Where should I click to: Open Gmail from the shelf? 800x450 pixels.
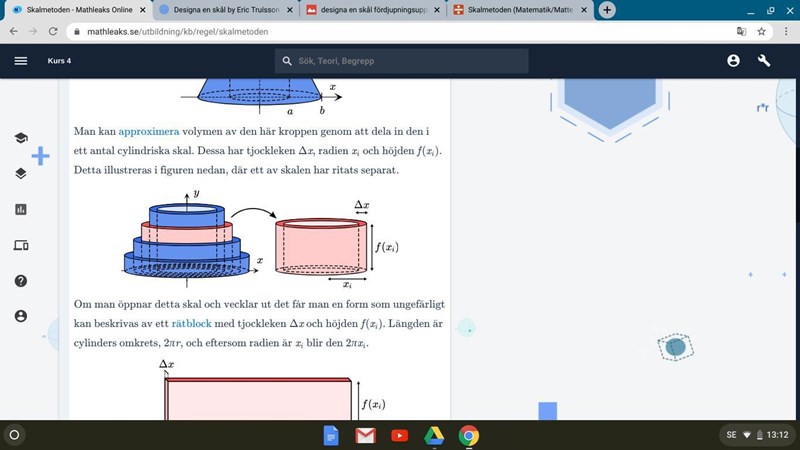click(x=365, y=435)
